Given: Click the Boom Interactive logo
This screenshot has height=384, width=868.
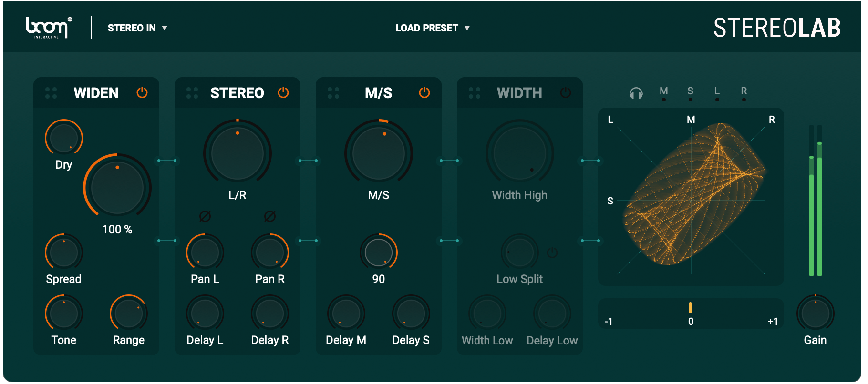Looking at the screenshot, I should [48, 28].
